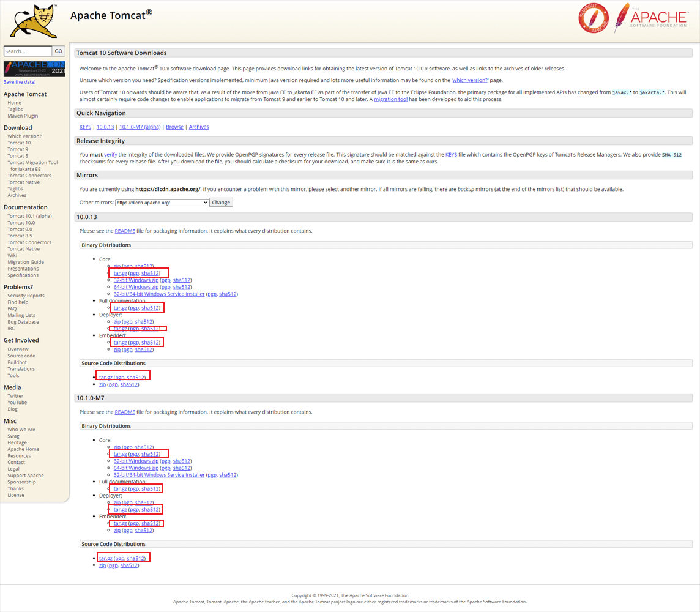Click the Apache Tomcat cat logo
Image resolution: width=700 pixels, height=612 pixels.
click(x=34, y=21)
